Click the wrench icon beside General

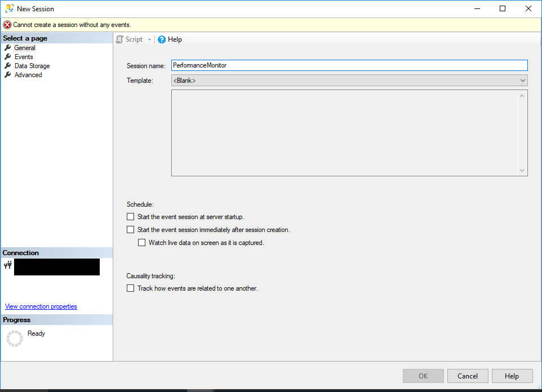tap(8, 48)
